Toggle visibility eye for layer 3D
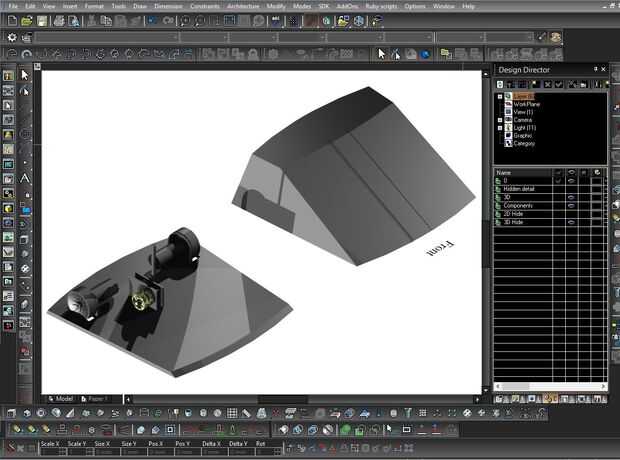 point(571,197)
